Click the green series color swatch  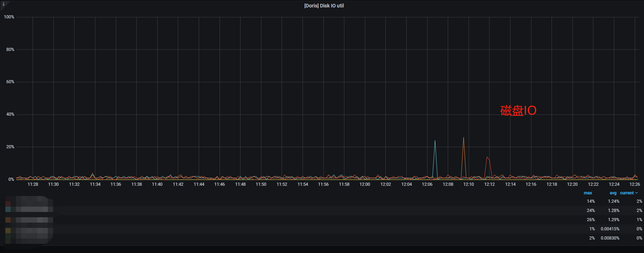pos(8,239)
